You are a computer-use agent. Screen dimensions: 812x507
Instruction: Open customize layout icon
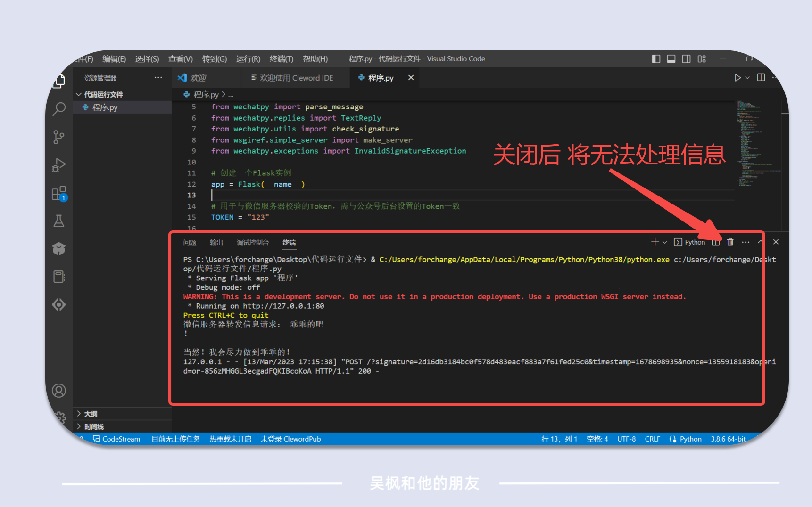click(702, 59)
